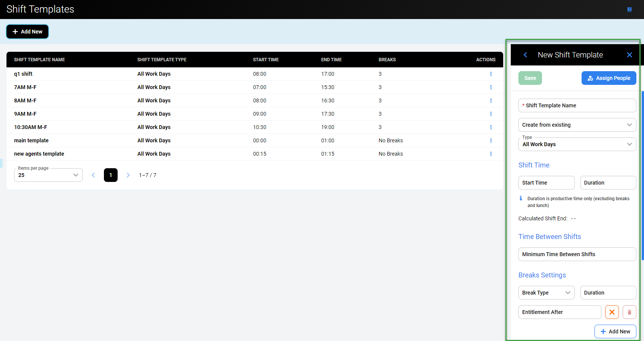This screenshot has width=644, height=341.
Task: Click the help icon in top bar
Action: (x=630, y=10)
